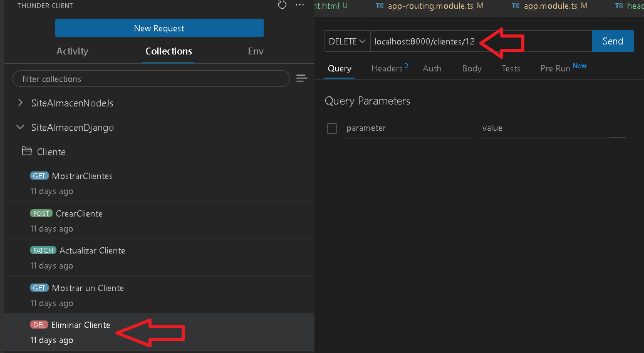
Task: Select the POST CrearCliente request
Action: click(x=159, y=220)
